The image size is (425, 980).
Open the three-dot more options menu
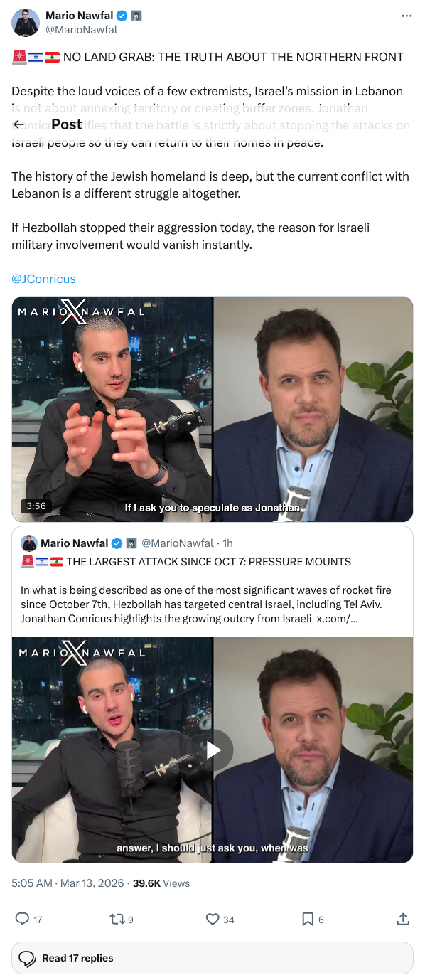407,16
